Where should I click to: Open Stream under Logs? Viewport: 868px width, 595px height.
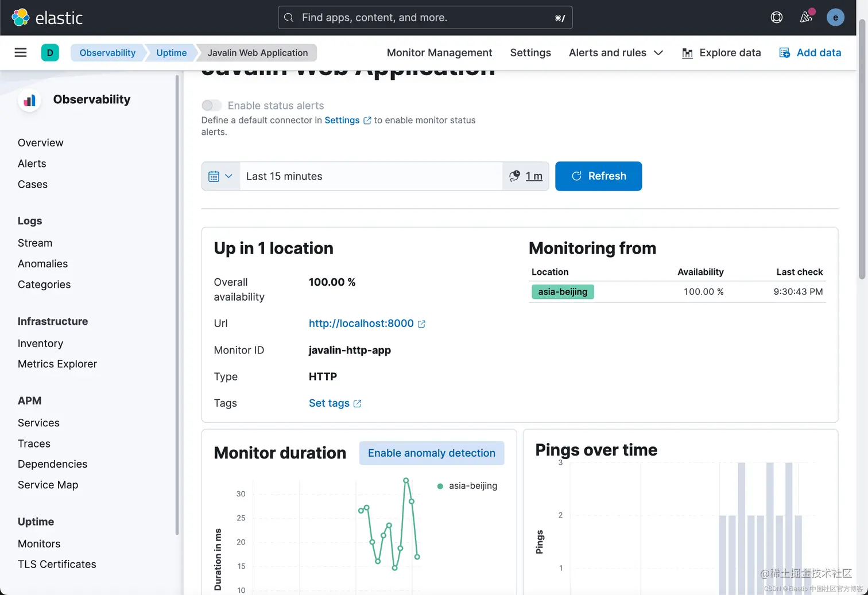click(35, 243)
